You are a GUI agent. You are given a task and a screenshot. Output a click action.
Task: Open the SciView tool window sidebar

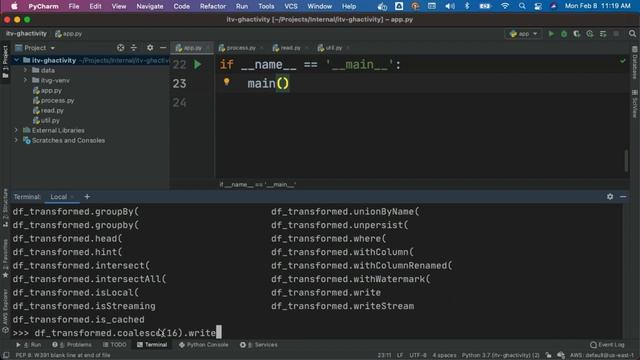(635, 104)
